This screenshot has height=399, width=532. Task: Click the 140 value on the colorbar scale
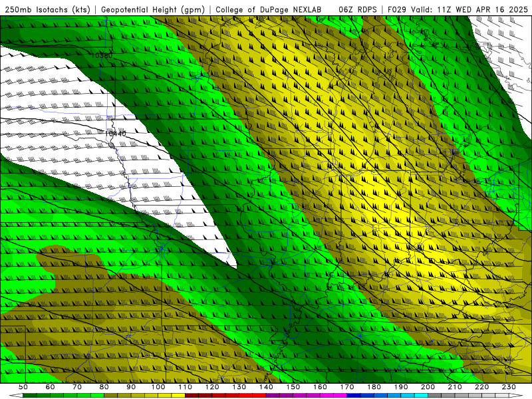pyautogui.click(x=266, y=387)
